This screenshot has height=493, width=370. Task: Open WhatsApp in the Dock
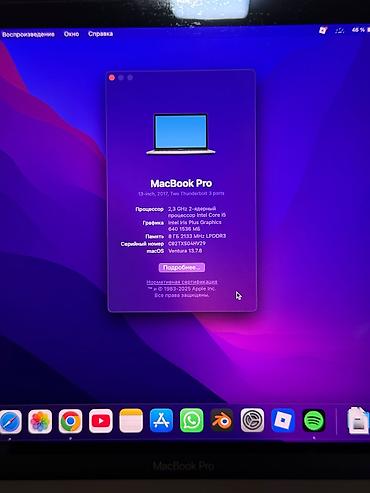click(192, 421)
